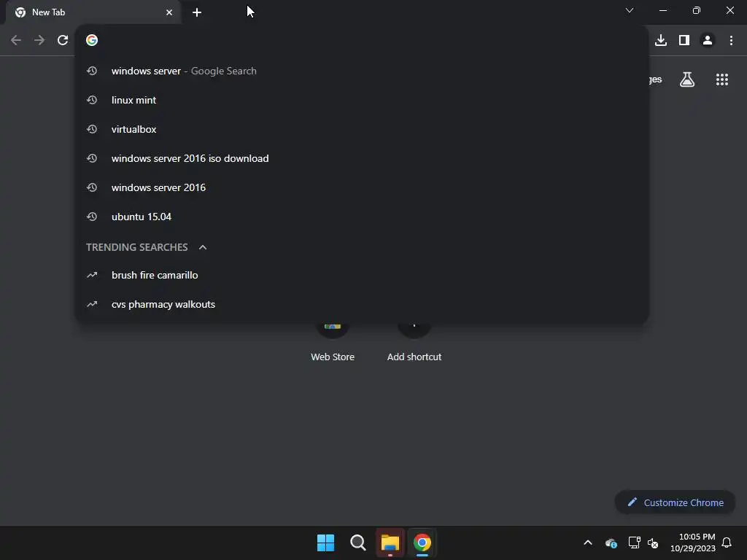
Task: Collapse the Trending Searches section
Action: (x=203, y=247)
